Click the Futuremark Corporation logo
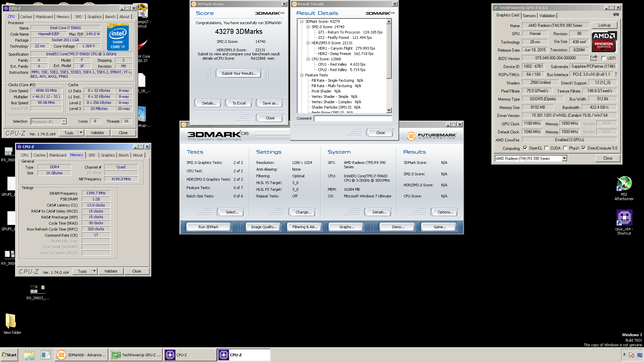Image resolution: width=644 pixels, height=362 pixels. (432, 136)
